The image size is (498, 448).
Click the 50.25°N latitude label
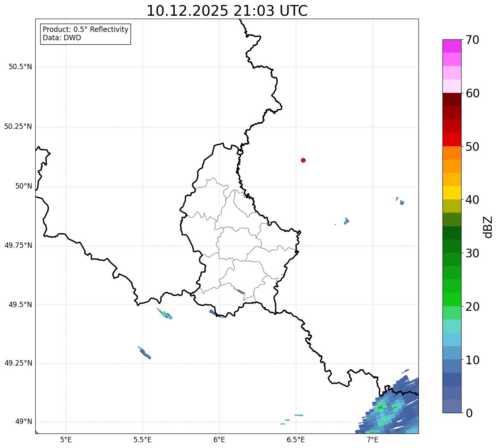[18, 126]
